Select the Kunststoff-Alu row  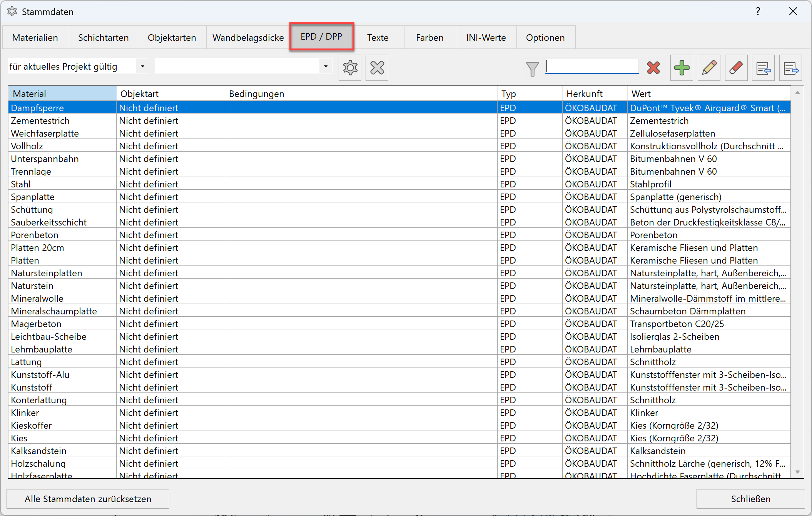click(399, 375)
